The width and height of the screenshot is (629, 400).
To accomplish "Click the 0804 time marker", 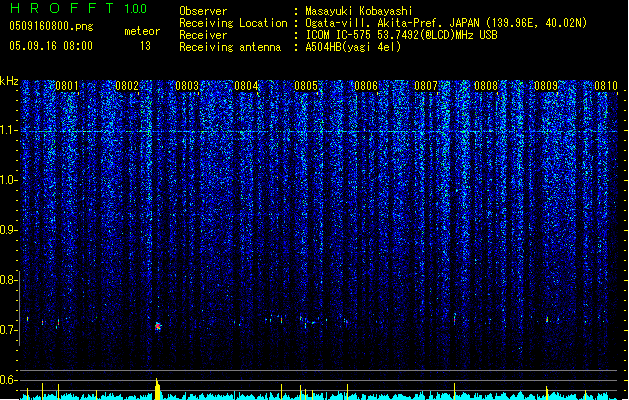I will click(246, 86).
